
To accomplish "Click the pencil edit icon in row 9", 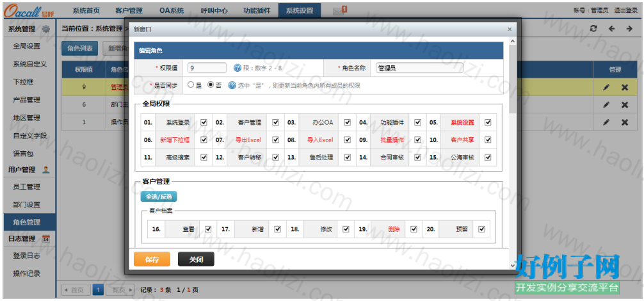I will [606, 87].
